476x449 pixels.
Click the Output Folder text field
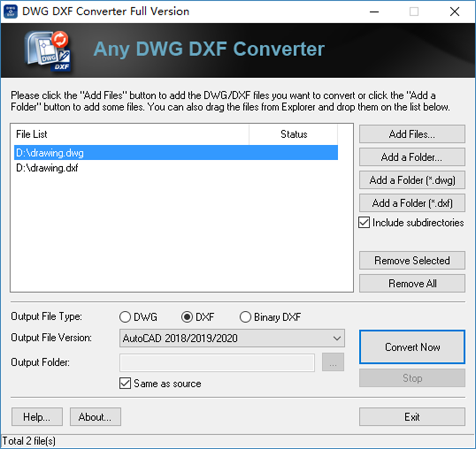[217, 362]
